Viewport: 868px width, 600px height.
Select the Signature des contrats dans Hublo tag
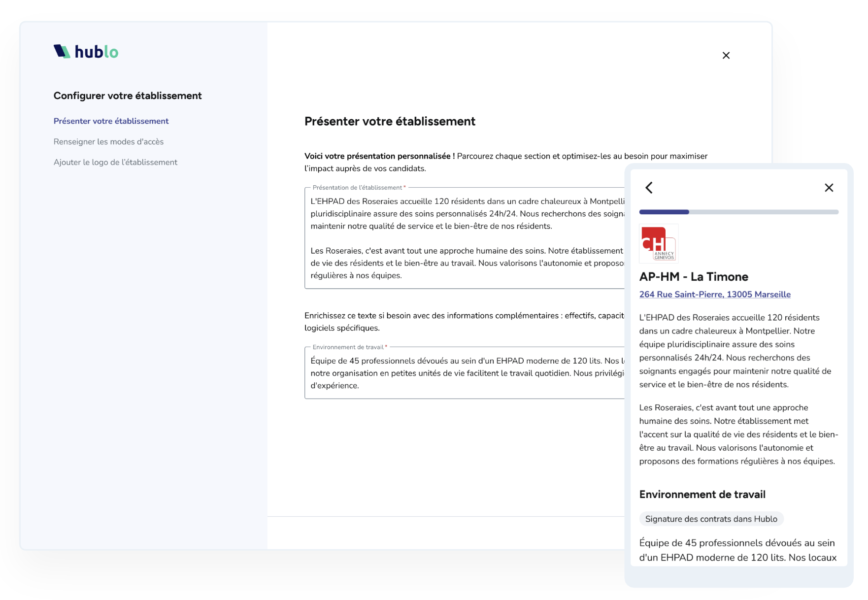(711, 519)
